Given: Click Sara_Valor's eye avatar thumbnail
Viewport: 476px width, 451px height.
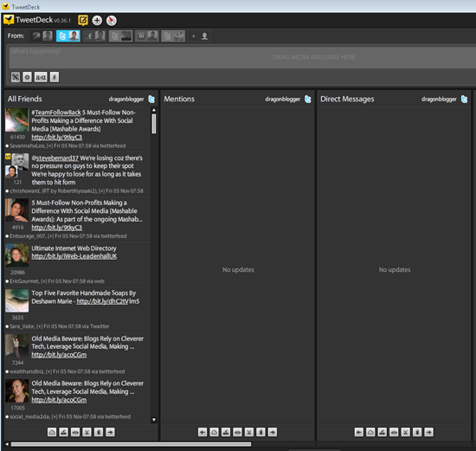Looking at the screenshot, I should (x=17, y=300).
